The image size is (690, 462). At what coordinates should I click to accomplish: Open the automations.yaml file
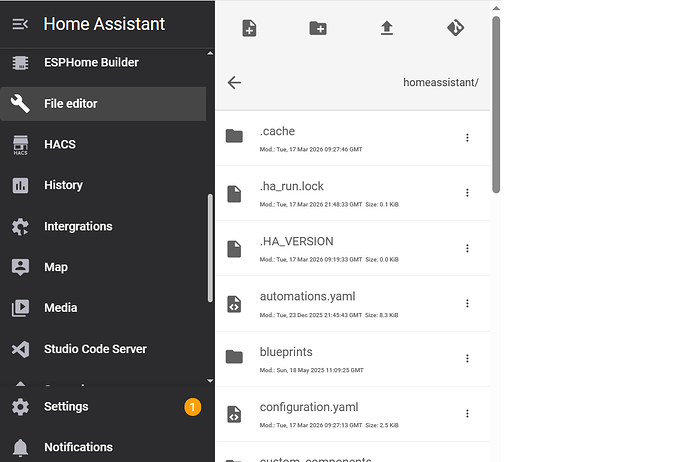[x=307, y=297]
